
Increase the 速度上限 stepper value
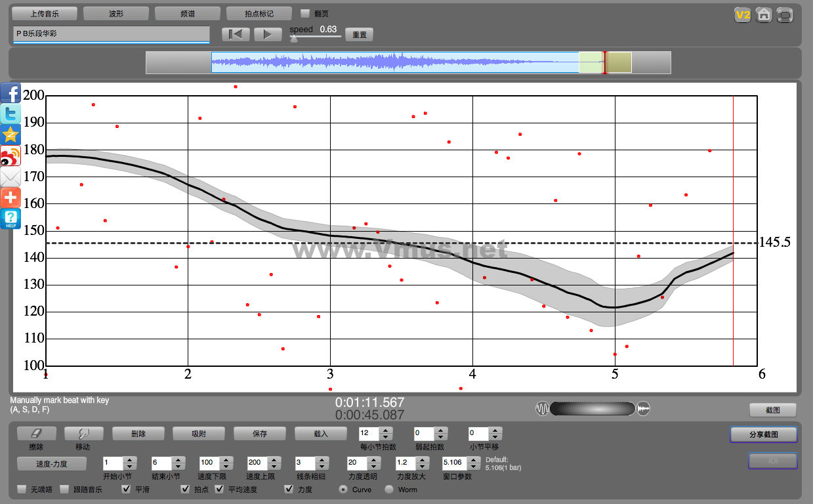click(274, 459)
